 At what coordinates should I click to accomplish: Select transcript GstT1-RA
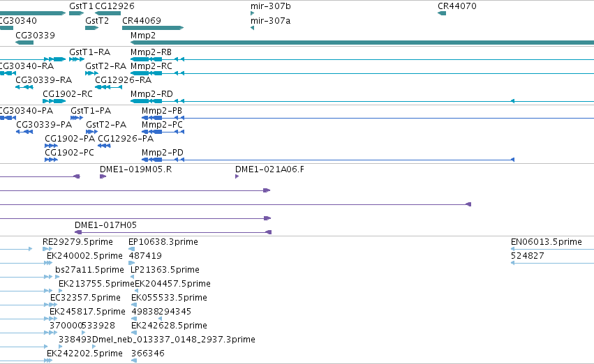77,59
